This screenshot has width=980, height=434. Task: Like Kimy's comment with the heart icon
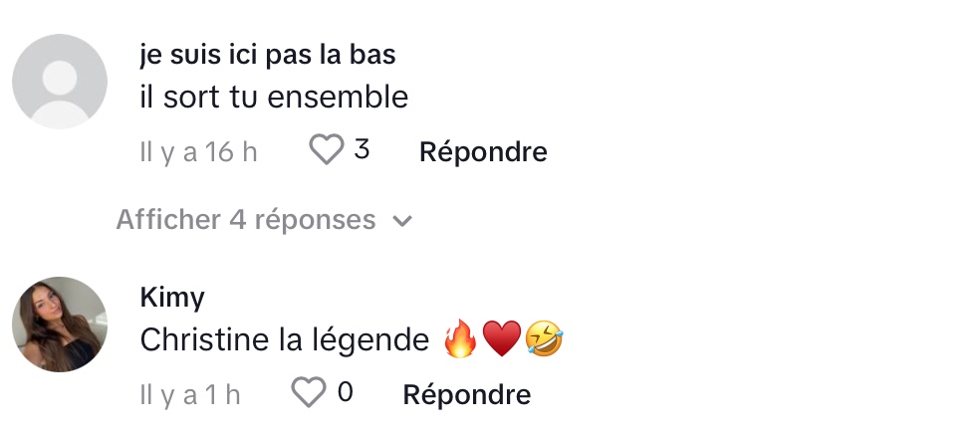click(309, 393)
